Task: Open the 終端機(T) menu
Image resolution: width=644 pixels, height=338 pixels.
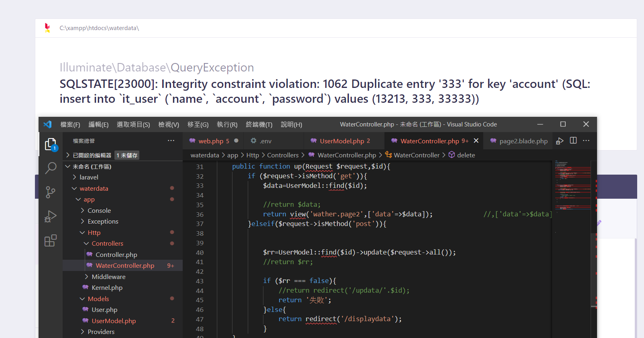Action: click(x=259, y=124)
